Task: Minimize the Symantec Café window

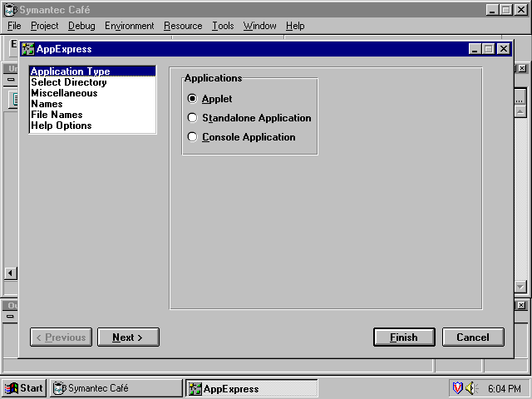Action: pos(493,10)
